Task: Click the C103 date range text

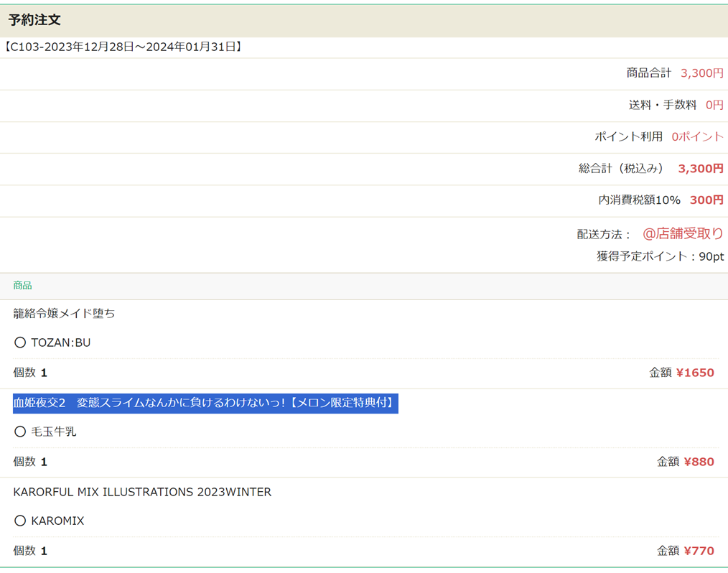Action: point(123,47)
